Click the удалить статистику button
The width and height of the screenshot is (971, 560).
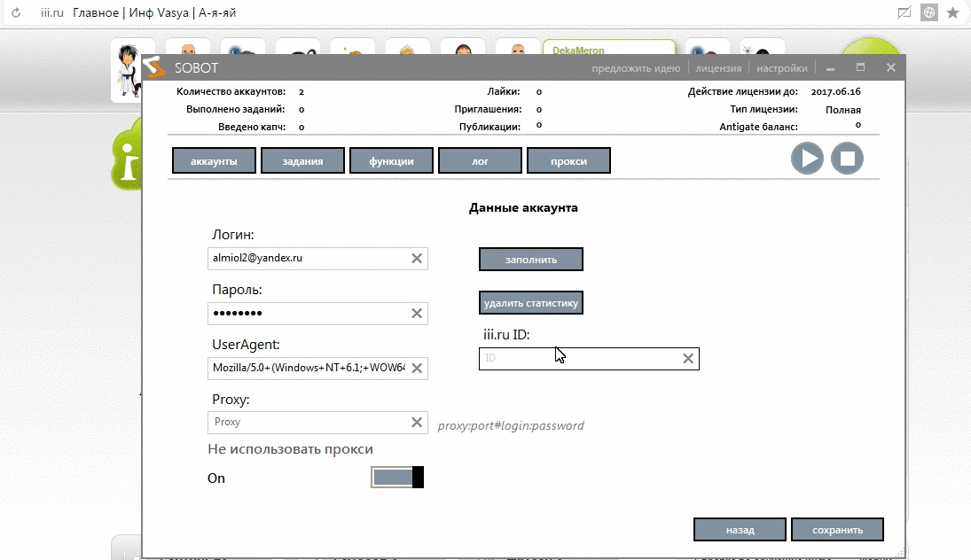[x=530, y=302]
